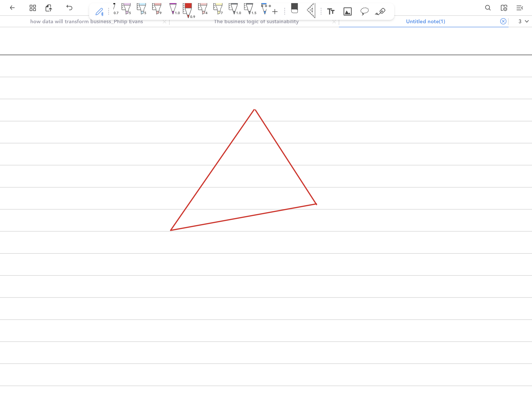
Task: Toggle the Bluetooth stylus pen mode
Action: coord(99,12)
